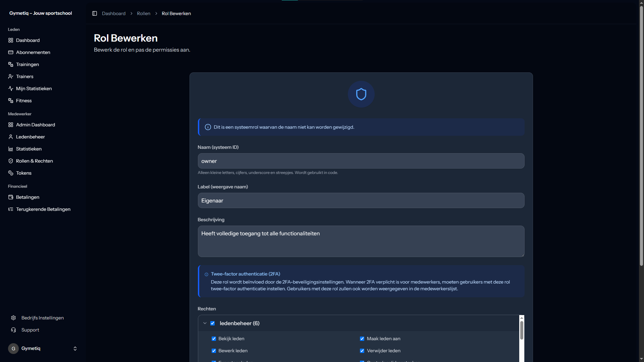The height and width of the screenshot is (362, 644).
Task: Open Abonnementen in the sidebar
Action: pos(43,52)
